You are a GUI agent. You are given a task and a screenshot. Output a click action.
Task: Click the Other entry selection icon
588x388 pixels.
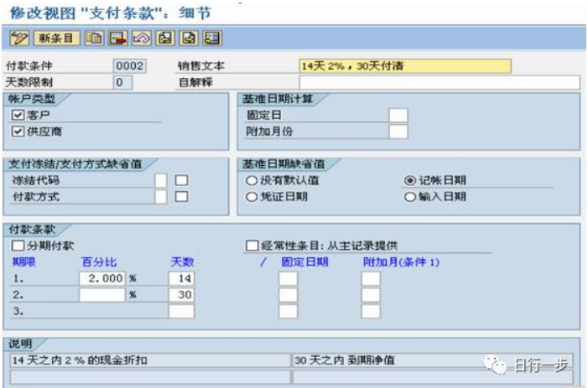point(212,39)
